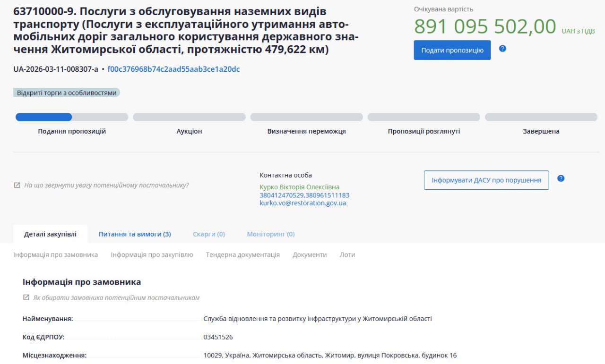Select the Моніторинг (0) tab
The width and height of the screenshot is (605, 364).
pyautogui.click(x=270, y=234)
